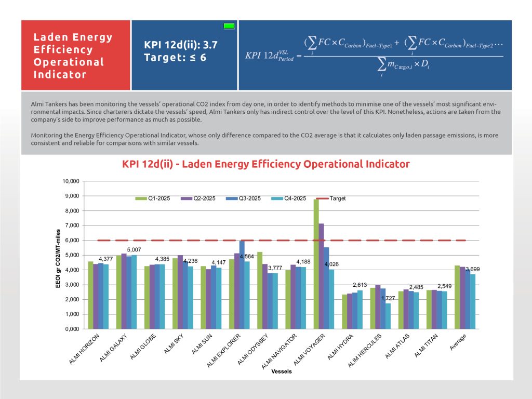Image resolution: width=532 pixels, height=399 pixels.
Task: Click the green status indicator icon
Action: (x=229, y=26)
